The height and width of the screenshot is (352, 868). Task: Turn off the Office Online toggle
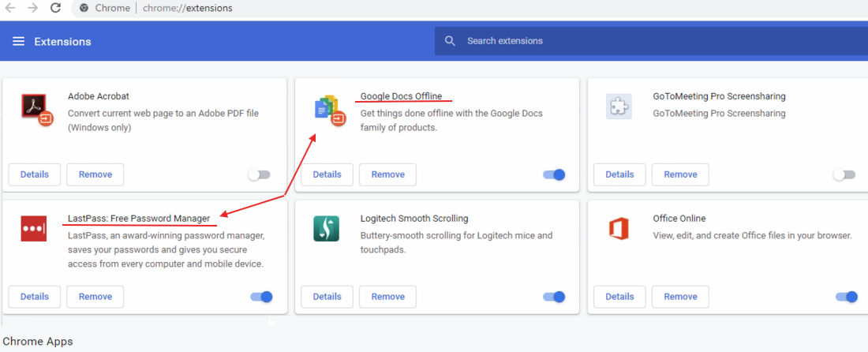(x=847, y=297)
